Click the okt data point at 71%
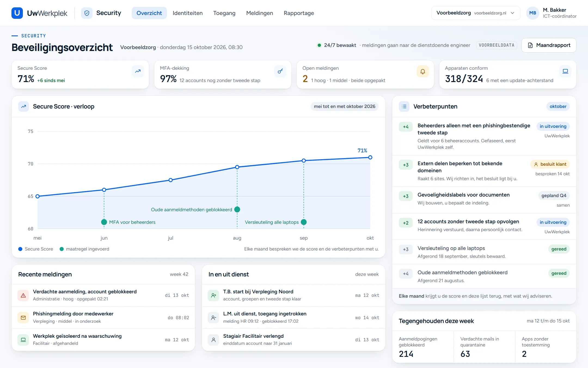The height and width of the screenshot is (368, 588). (370, 157)
